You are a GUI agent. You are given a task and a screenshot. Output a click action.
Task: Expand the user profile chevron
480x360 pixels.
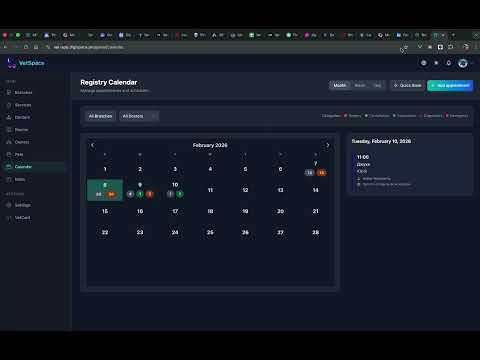point(472,63)
